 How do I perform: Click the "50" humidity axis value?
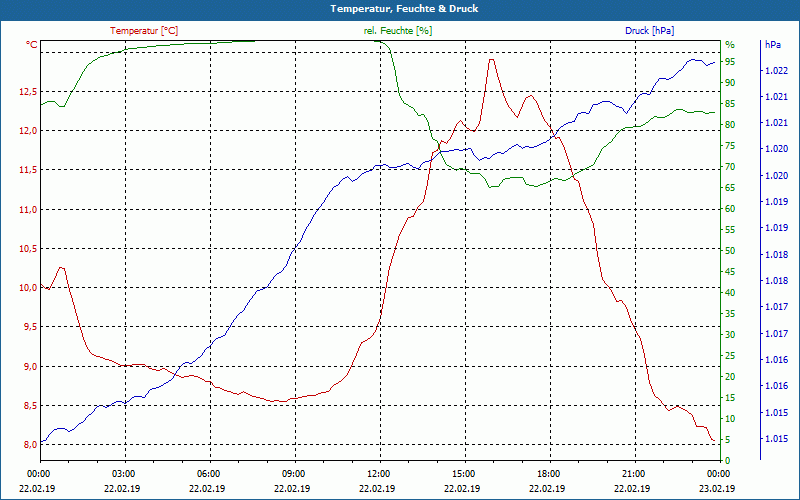730,251
